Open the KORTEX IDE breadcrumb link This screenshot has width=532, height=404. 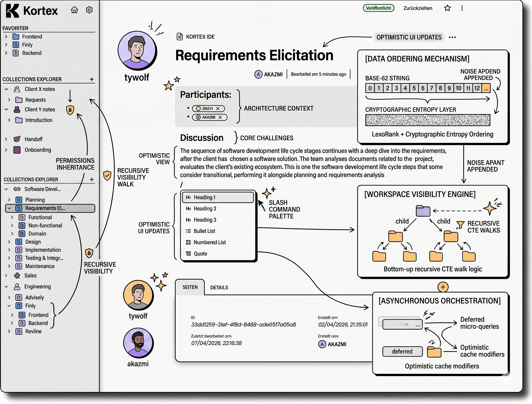tap(200, 37)
